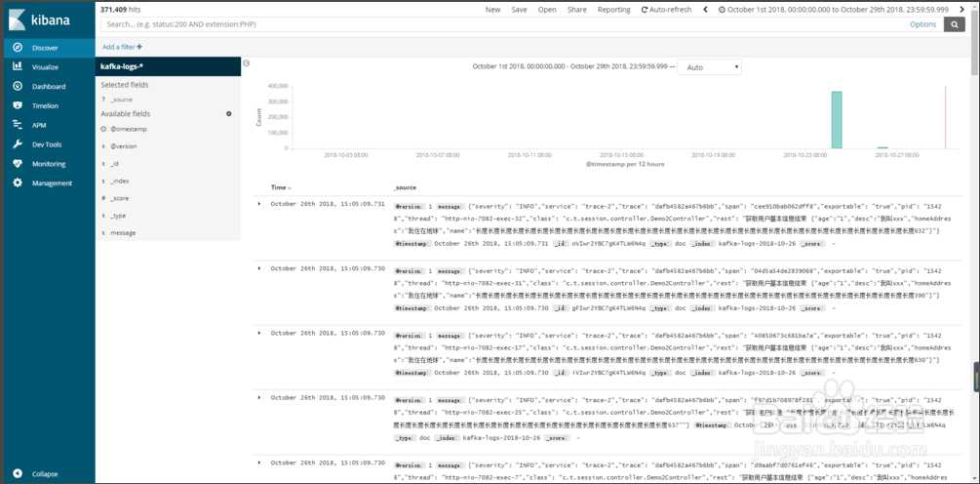Sort by the Time column header
Image resolution: width=980 pixels, height=484 pixels.
[x=281, y=187]
